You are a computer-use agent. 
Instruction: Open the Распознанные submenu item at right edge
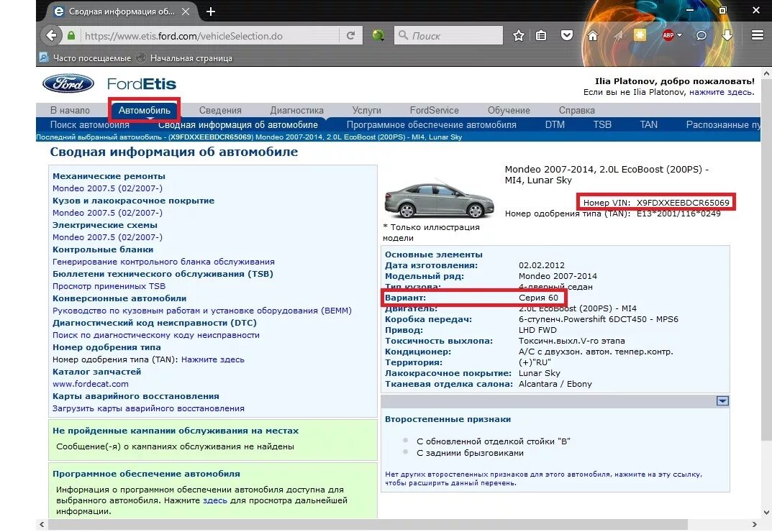tap(723, 124)
